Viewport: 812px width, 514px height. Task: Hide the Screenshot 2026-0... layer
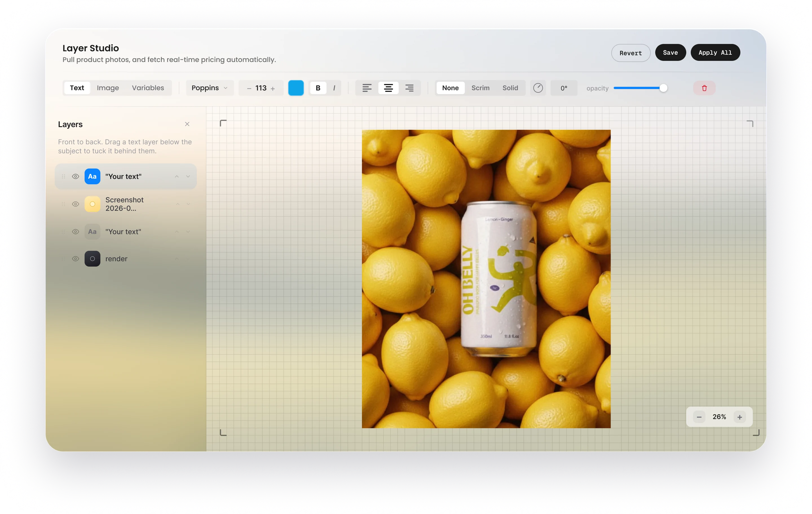click(x=76, y=204)
